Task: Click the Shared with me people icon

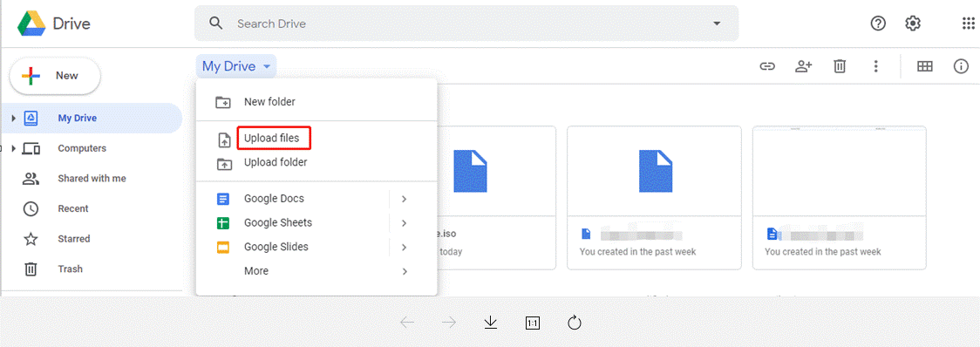Action: (x=31, y=179)
